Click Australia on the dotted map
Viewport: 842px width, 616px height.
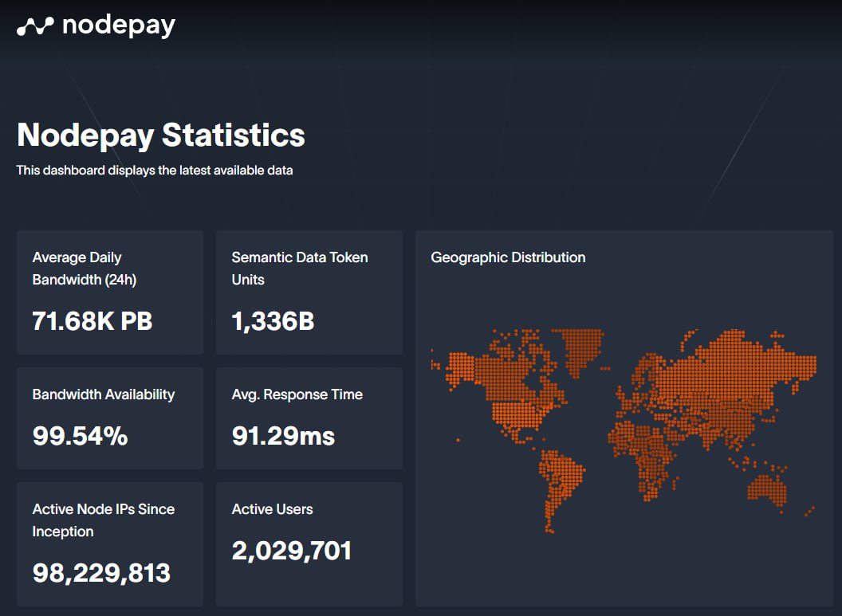pos(768,488)
